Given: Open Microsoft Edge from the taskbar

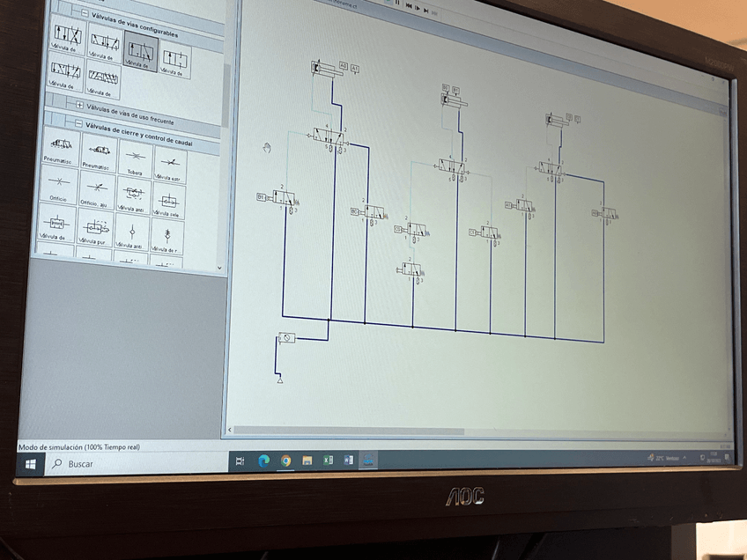Looking at the screenshot, I should pos(263,461).
